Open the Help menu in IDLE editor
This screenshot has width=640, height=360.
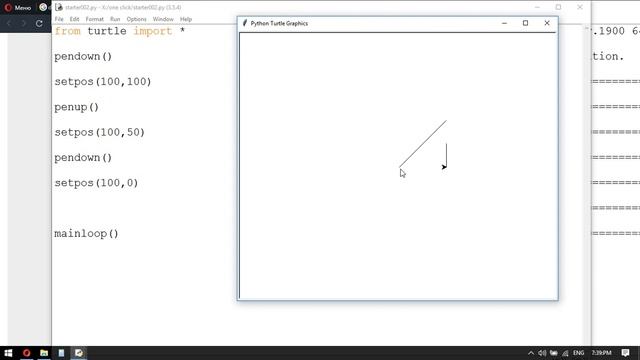[186, 19]
